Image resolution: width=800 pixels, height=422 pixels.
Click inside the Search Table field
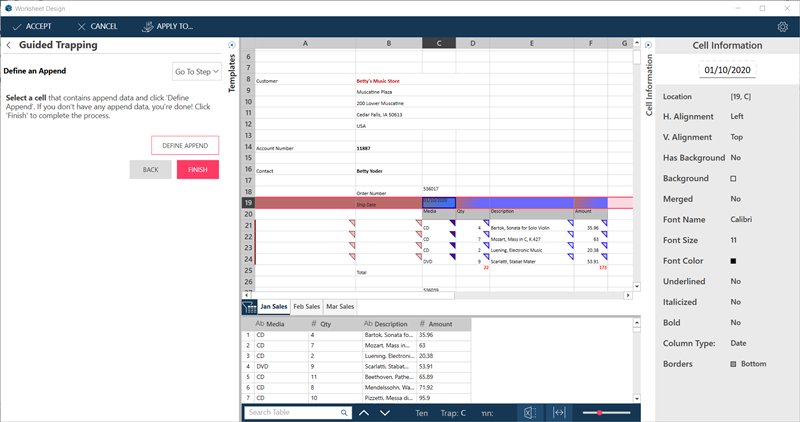click(x=290, y=412)
